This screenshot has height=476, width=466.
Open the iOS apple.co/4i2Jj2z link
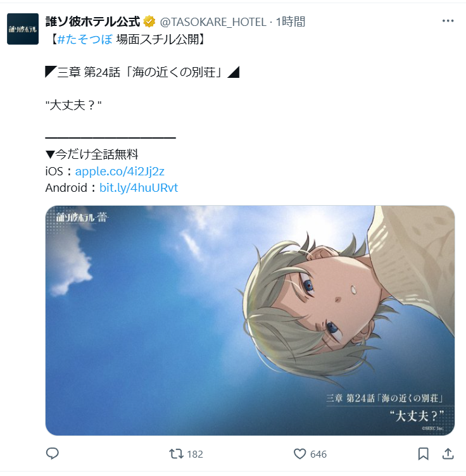[x=120, y=171]
